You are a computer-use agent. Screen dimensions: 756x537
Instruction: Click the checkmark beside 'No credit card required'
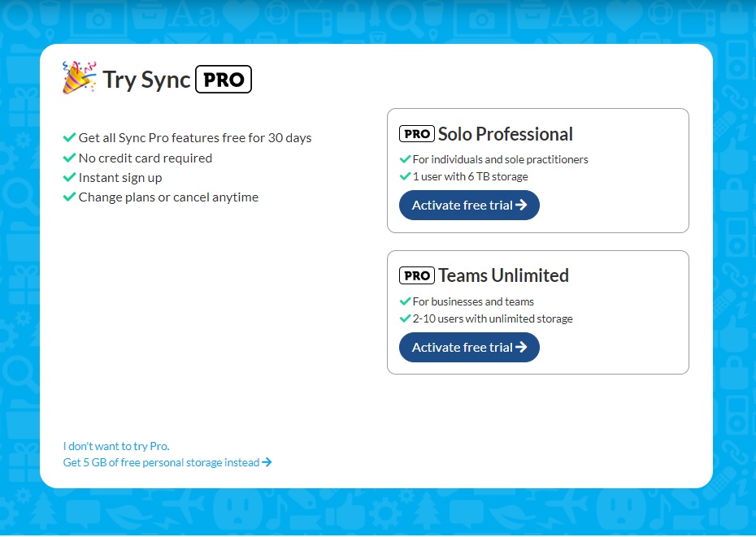pyautogui.click(x=69, y=157)
